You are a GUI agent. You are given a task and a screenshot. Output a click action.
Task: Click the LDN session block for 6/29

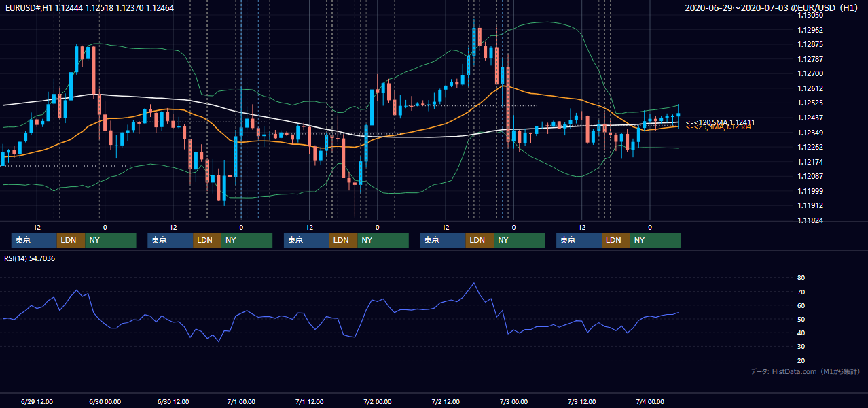pos(71,240)
